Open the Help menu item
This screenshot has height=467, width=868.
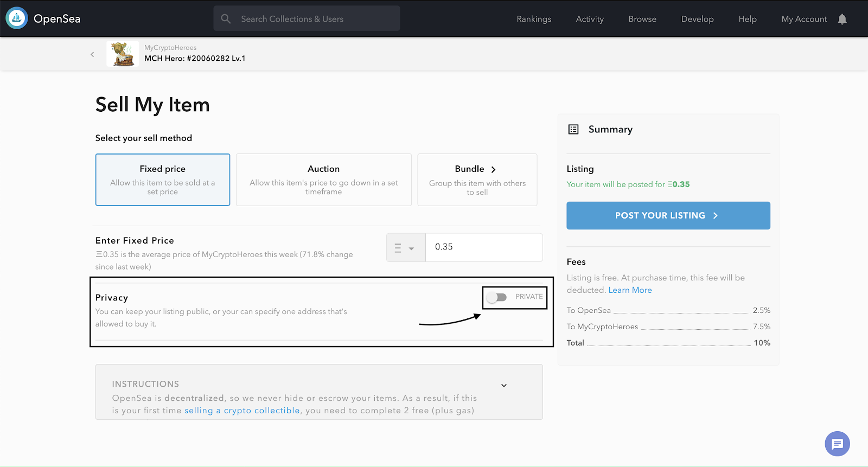pyautogui.click(x=748, y=19)
